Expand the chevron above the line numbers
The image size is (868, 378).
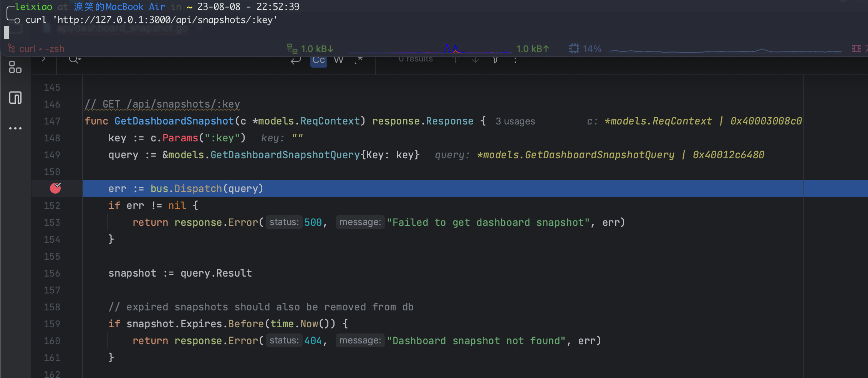44,59
